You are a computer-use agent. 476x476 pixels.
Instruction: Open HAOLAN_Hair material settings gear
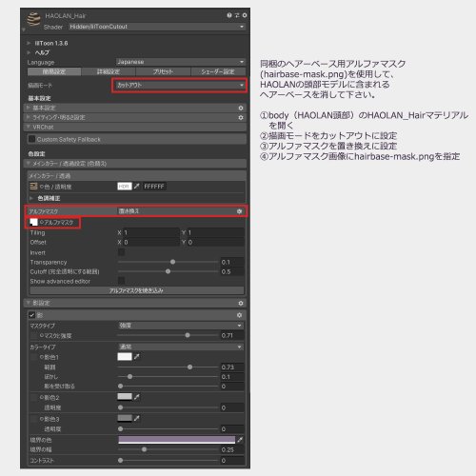coord(245,15)
